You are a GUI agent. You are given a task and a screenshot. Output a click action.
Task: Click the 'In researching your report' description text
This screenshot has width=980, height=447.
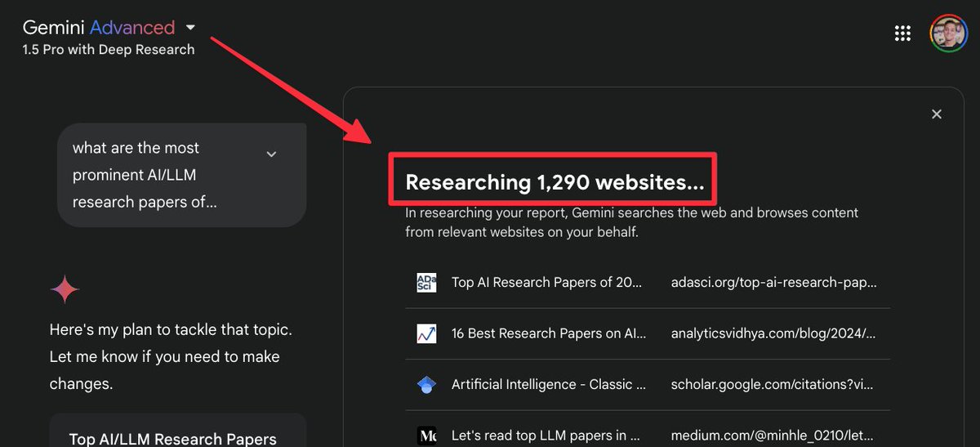632,222
